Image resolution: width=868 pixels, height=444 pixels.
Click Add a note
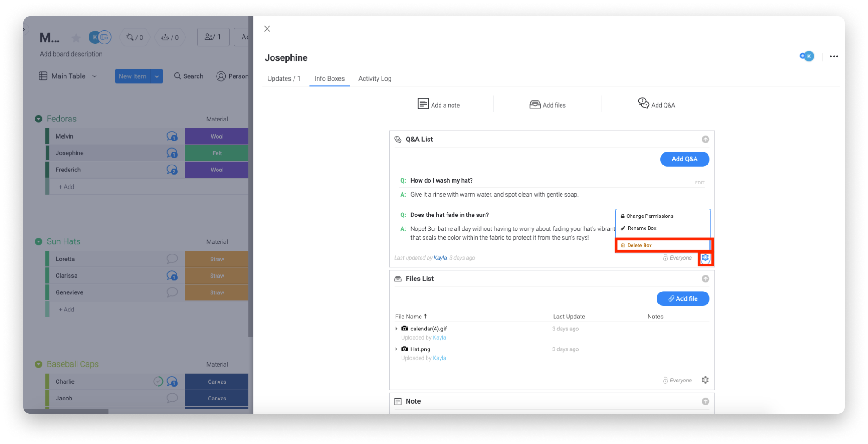coord(439,104)
